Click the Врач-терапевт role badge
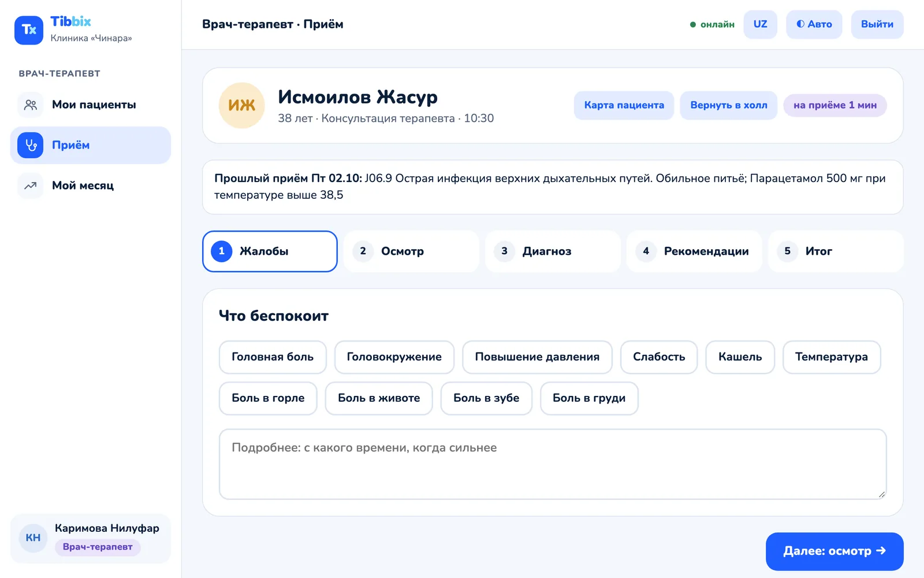The height and width of the screenshot is (578, 924). click(98, 547)
